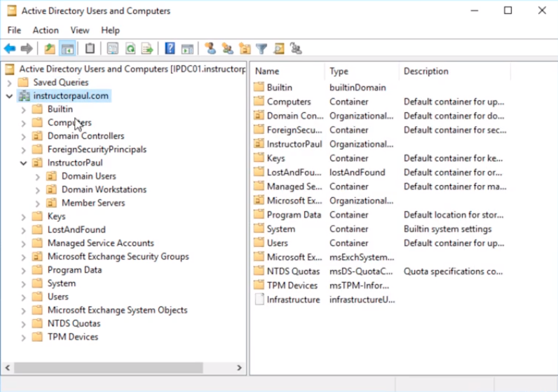Open the Action menu
Viewport: 558px width, 392px height.
[x=46, y=30]
